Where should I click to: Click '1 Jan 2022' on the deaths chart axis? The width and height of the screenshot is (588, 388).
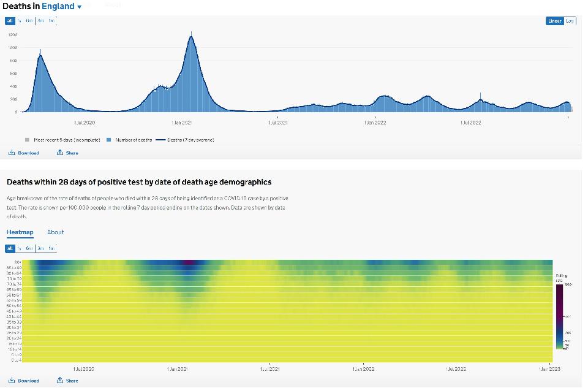[x=375, y=123]
